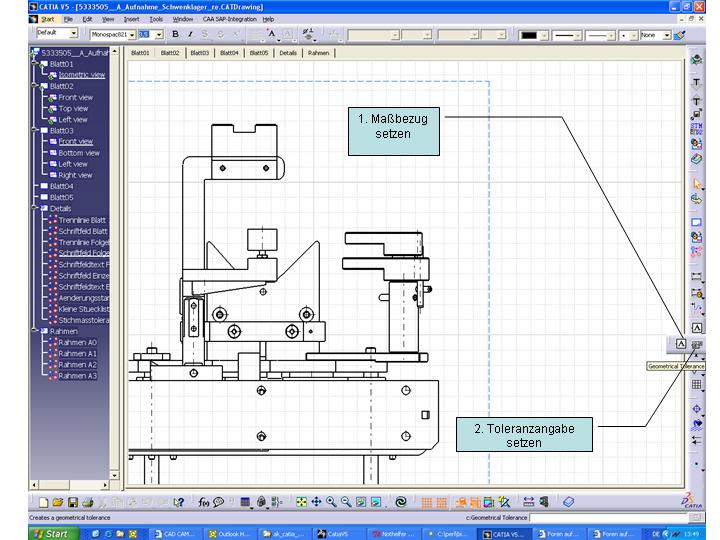Click the Save diskette icon
720x540 pixels.
click(73, 502)
